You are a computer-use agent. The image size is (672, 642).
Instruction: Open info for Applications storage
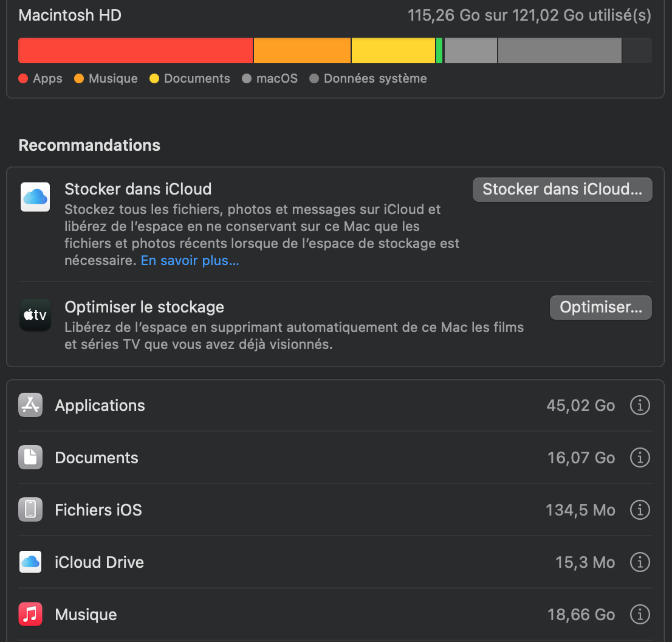point(639,406)
